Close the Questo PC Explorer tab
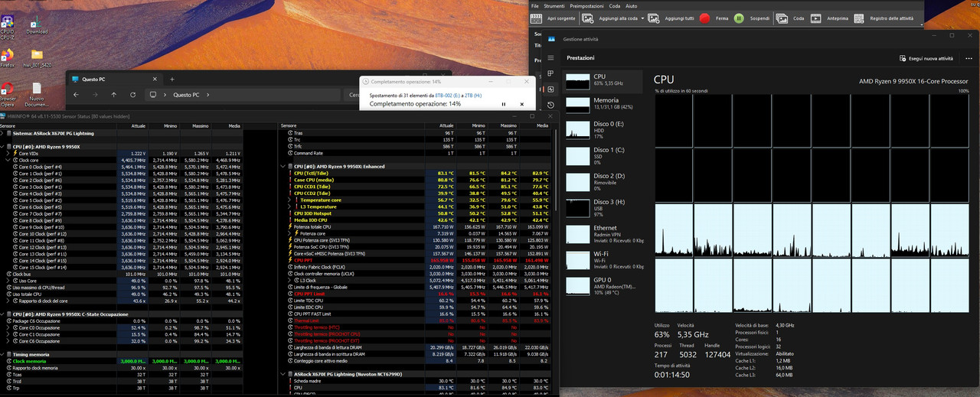This screenshot has height=397, width=980. [x=153, y=79]
